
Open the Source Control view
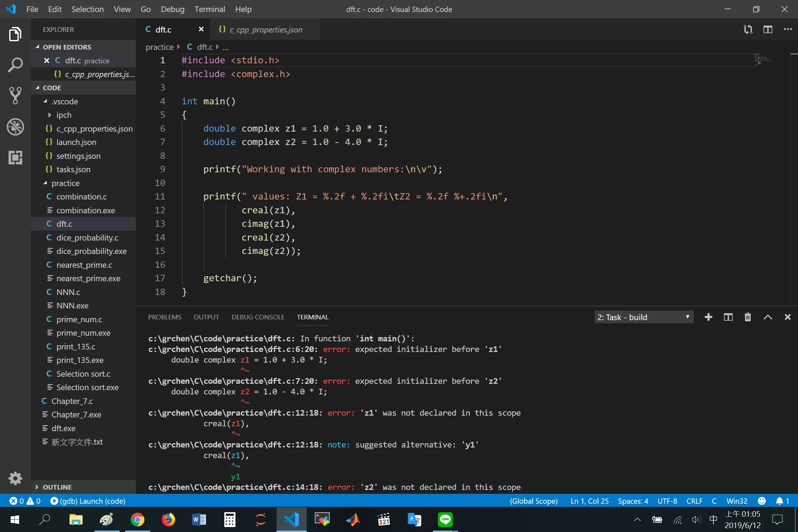(15, 96)
